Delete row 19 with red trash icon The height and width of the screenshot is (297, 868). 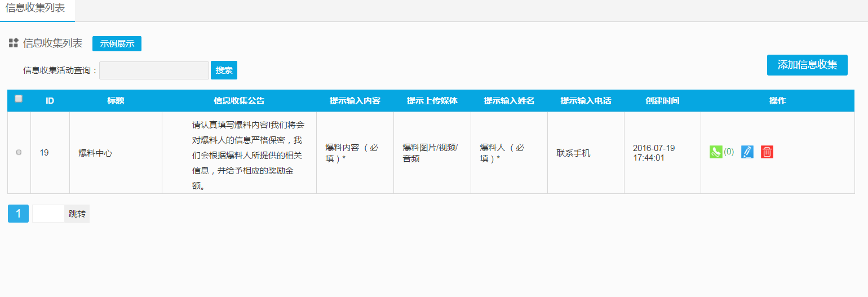point(767,152)
